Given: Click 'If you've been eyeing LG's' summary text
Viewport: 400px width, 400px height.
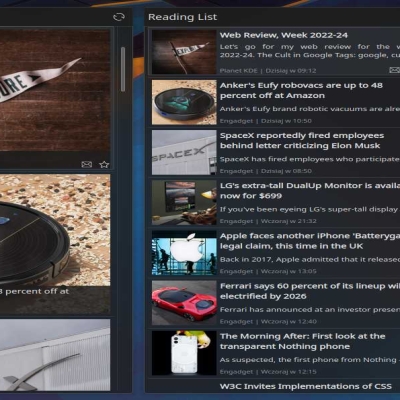Looking at the screenshot, I should click(x=310, y=210).
